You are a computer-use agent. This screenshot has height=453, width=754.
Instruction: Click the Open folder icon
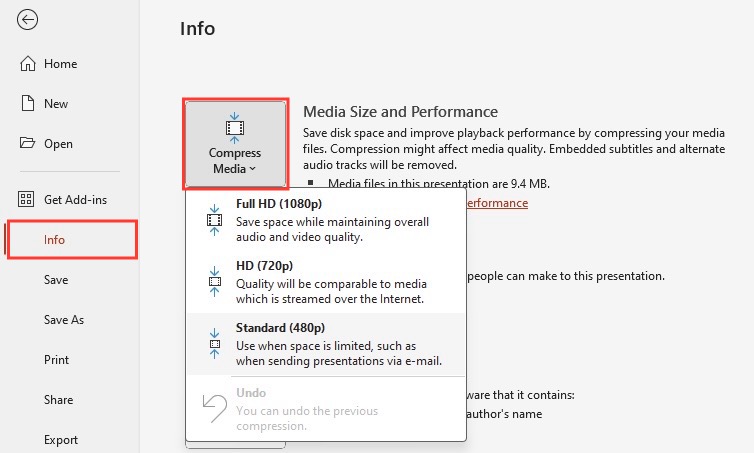(x=27, y=143)
